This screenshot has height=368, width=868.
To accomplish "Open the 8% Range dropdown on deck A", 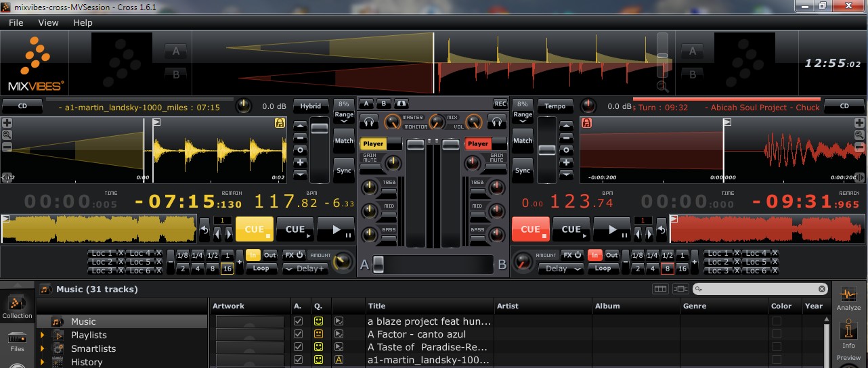I will [344, 112].
